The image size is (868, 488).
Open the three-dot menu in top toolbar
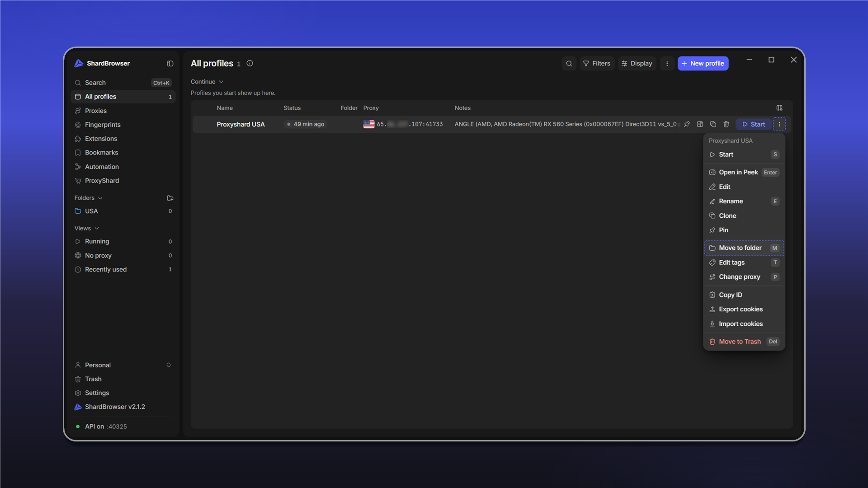[x=667, y=64]
